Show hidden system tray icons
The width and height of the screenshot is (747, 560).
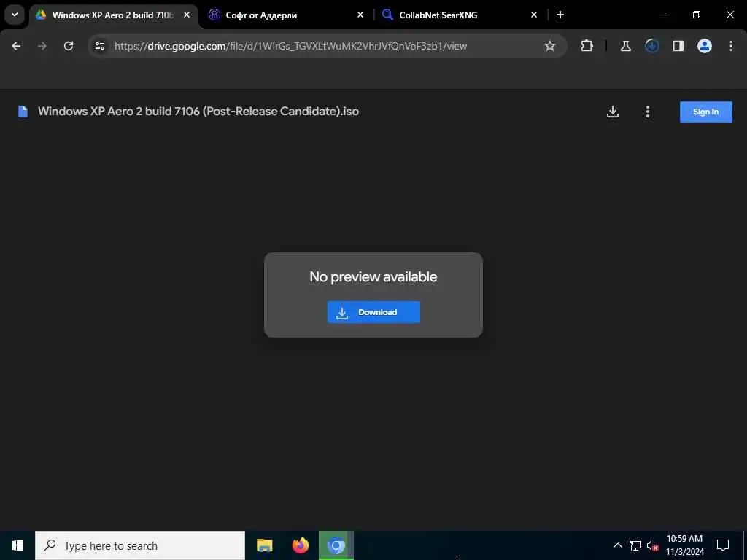tap(617, 545)
